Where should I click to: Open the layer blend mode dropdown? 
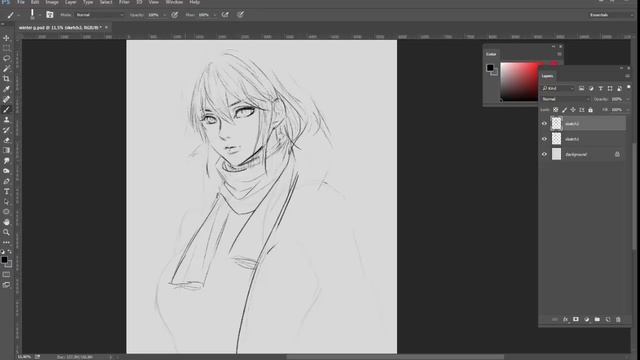pos(566,99)
